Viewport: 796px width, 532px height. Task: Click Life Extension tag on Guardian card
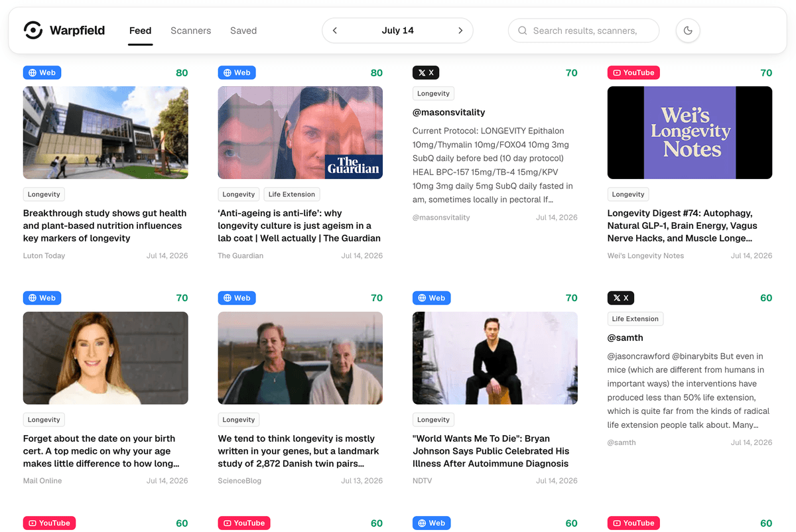pos(292,194)
